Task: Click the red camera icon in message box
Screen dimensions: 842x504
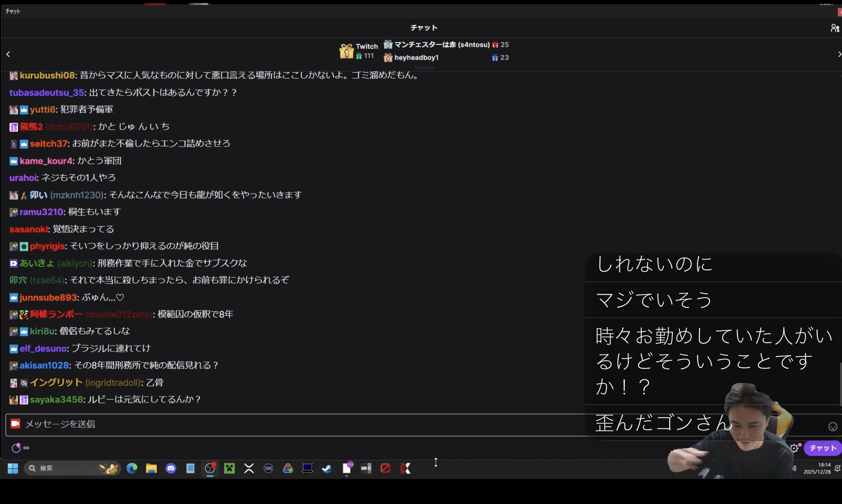Action: point(15,424)
